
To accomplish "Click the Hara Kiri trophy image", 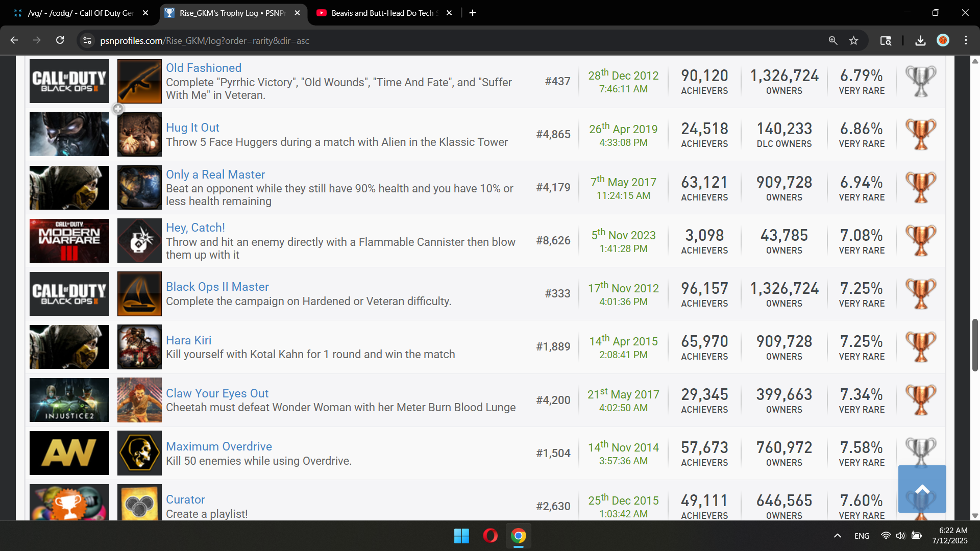I will 139,346.
